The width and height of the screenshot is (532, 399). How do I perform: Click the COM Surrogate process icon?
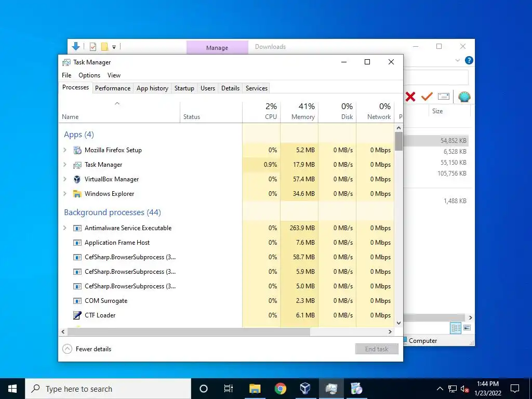coord(77,301)
